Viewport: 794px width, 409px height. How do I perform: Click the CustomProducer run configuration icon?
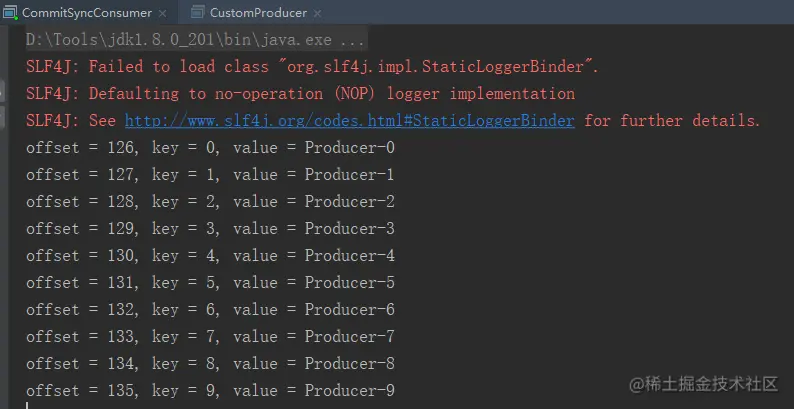[x=197, y=13]
